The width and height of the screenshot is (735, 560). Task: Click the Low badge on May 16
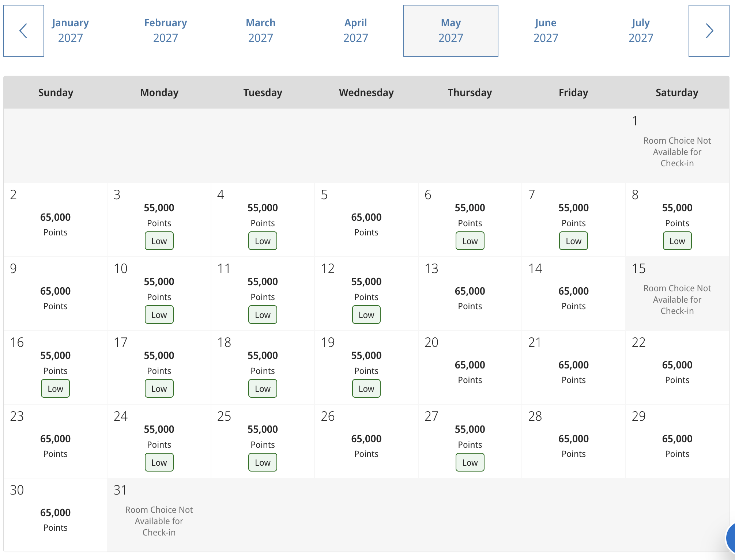[x=56, y=389]
